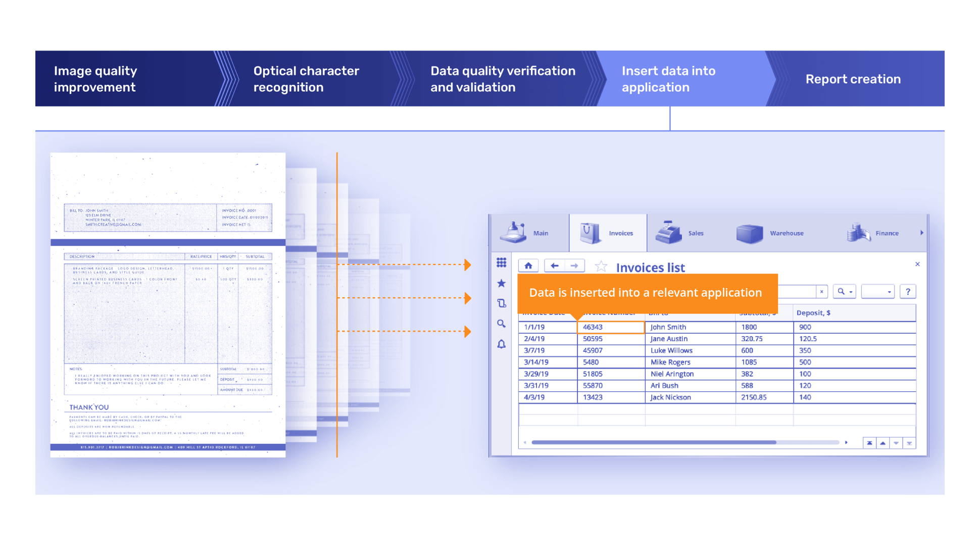
Task: Switch to the Sales tab
Action: [679, 233]
